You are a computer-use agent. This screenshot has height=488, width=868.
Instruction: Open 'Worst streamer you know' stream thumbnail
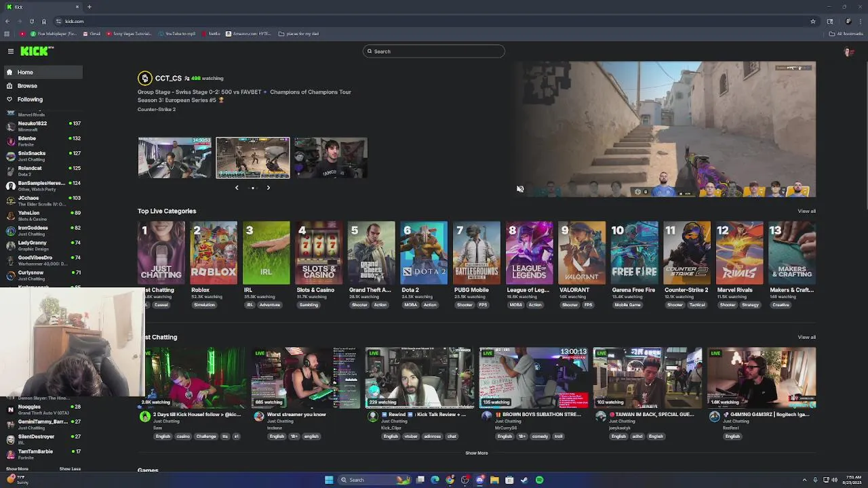(306, 378)
